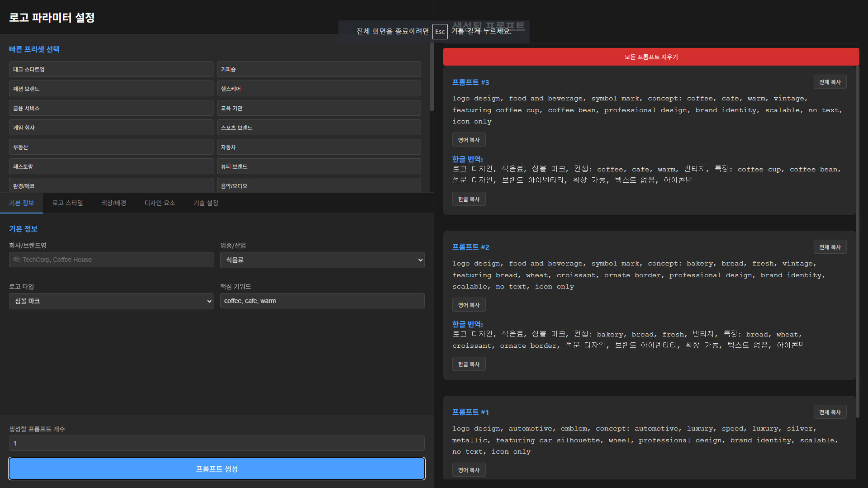Image resolution: width=868 pixels, height=488 pixels.
Task: Apply the 음악/오디오 preset
Action: pyautogui.click(x=319, y=185)
